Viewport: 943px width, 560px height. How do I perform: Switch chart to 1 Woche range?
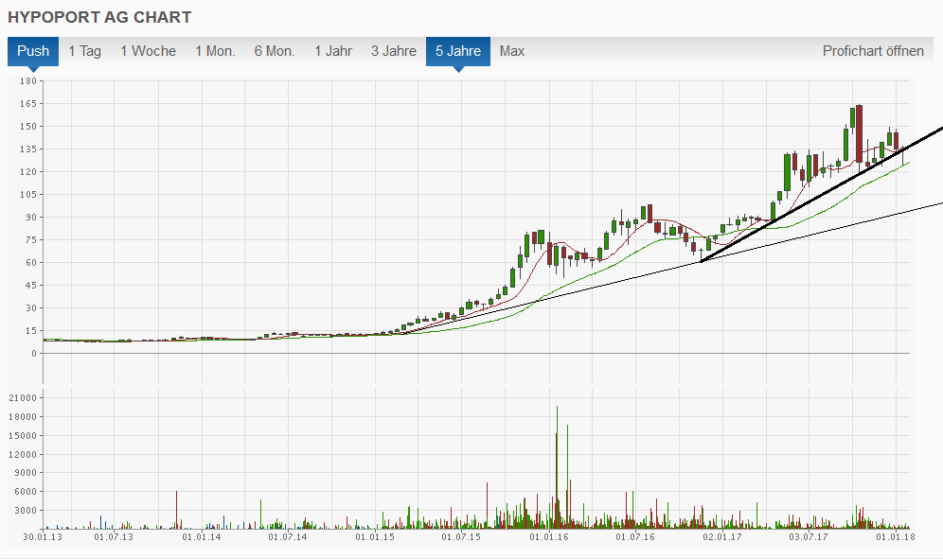(x=148, y=51)
